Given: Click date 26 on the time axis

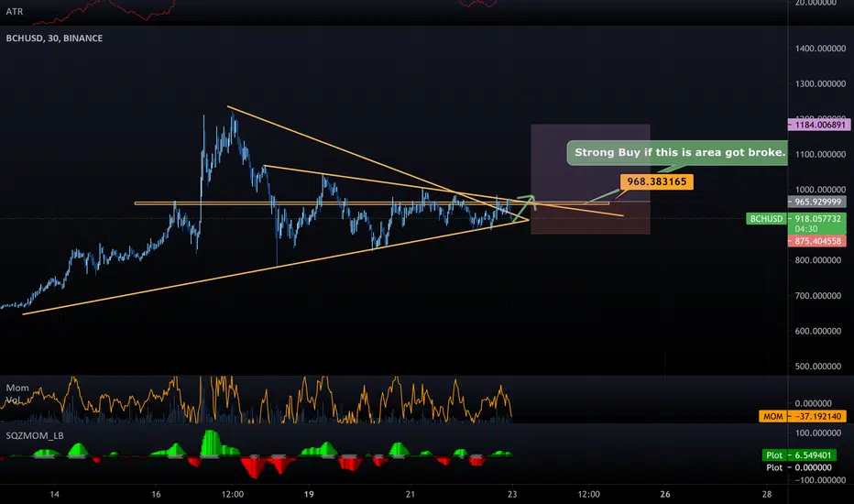Looking at the screenshot, I should point(665,494).
